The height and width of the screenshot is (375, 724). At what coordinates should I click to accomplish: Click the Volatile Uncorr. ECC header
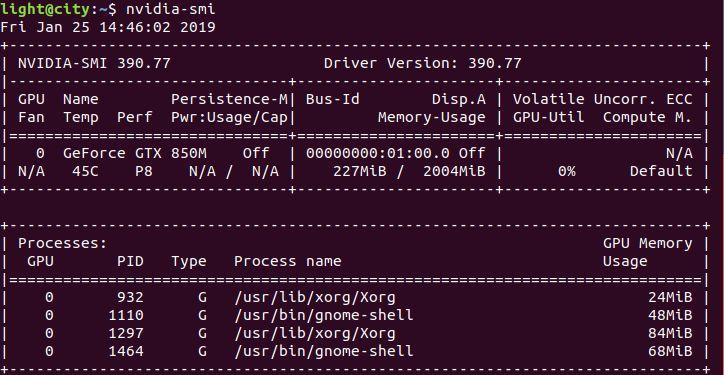(603, 99)
